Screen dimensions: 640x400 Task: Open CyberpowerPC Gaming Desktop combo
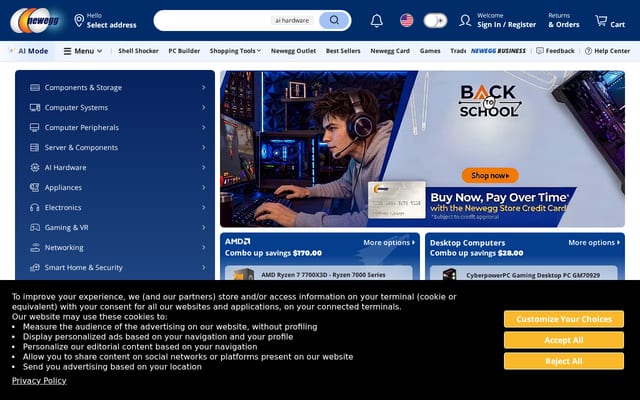524,273
